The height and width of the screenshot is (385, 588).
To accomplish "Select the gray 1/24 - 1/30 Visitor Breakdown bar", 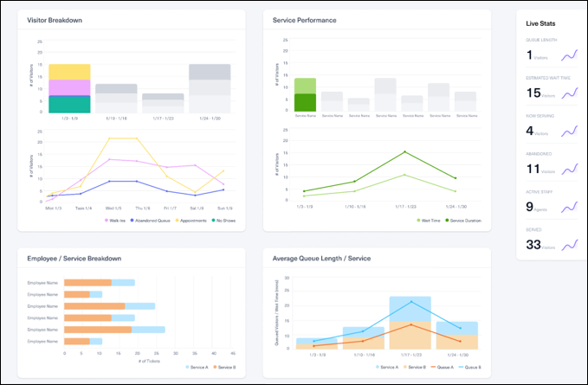I will click(210, 88).
